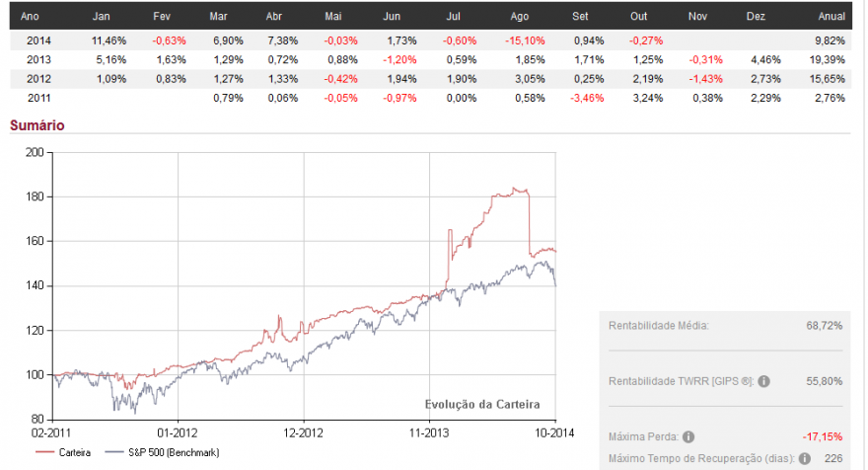This screenshot has height=470, width=868.
Task: Click the 11-2013 marker on the x-axis
Action: [x=429, y=432]
